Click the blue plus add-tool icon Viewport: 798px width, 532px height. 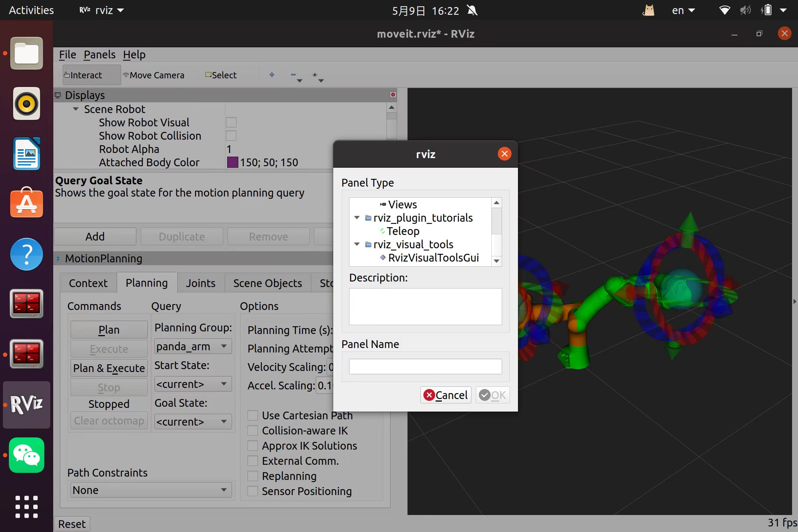[272, 75]
